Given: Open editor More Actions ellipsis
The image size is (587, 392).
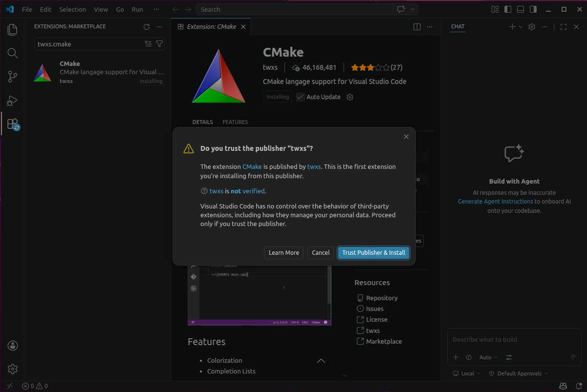Looking at the screenshot, I should coord(430,27).
